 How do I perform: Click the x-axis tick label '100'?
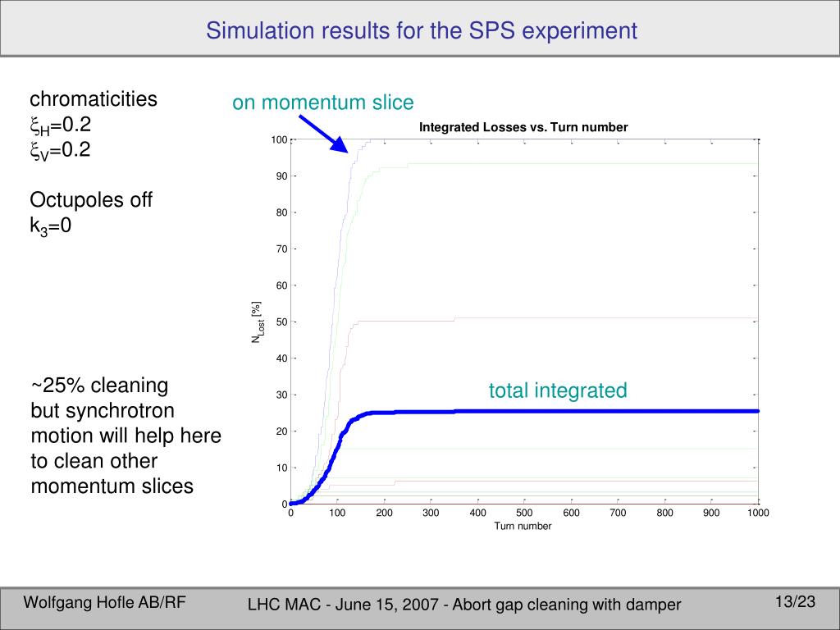click(337, 514)
